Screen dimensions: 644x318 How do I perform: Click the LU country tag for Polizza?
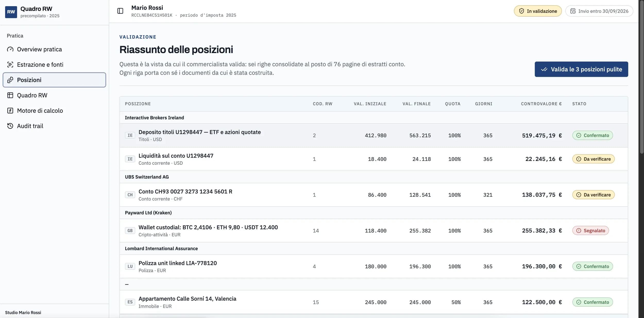pos(130,267)
